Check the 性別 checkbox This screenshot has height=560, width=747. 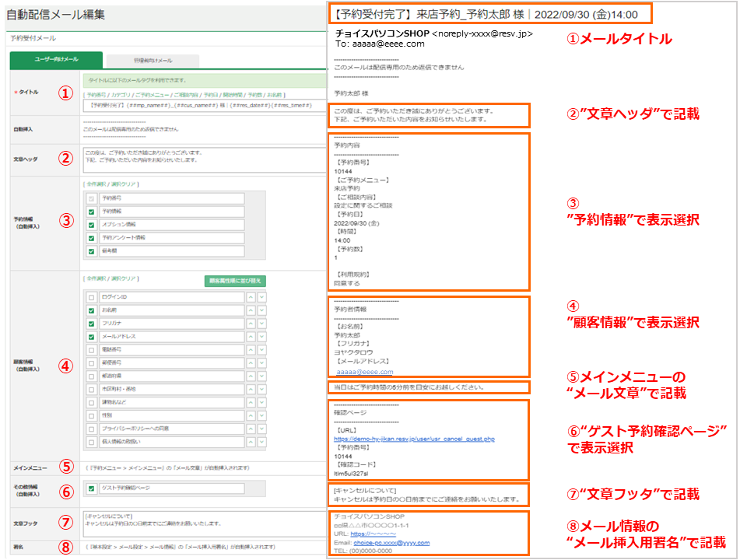(92, 416)
